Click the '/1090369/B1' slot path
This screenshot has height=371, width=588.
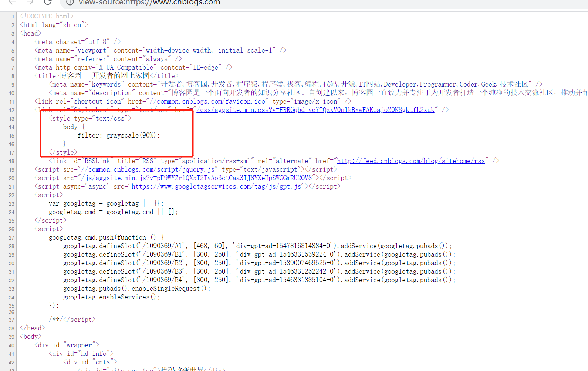click(x=162, y=254)
